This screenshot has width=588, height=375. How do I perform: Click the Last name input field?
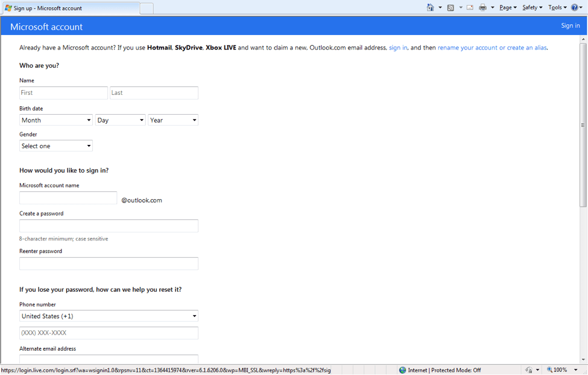tap(154, 93)
